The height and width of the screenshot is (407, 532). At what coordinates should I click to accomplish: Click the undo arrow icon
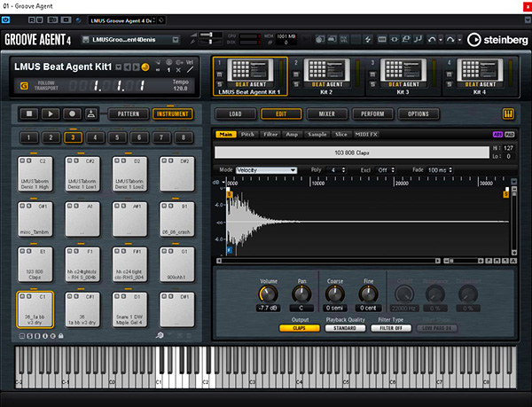click(x=432, y=40)
